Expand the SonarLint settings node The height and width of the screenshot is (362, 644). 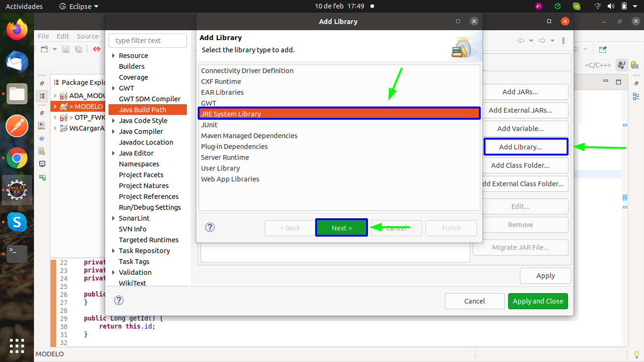[113, 218]
